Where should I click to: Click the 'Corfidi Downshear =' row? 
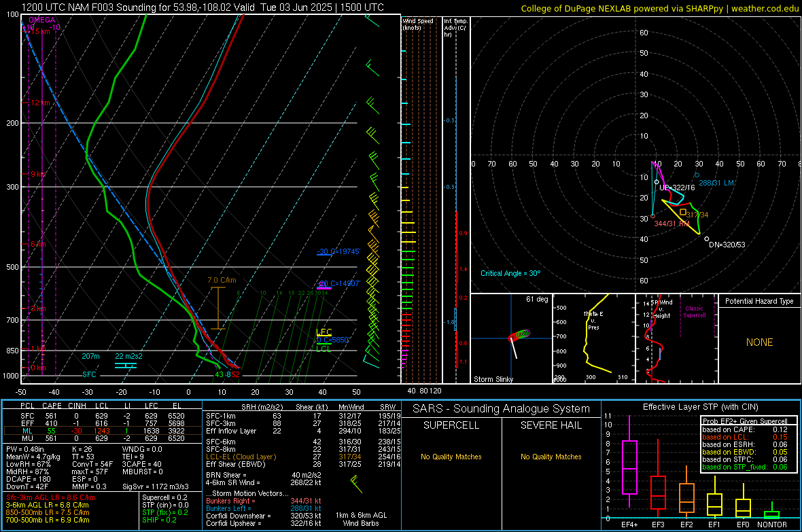(264, 516)
